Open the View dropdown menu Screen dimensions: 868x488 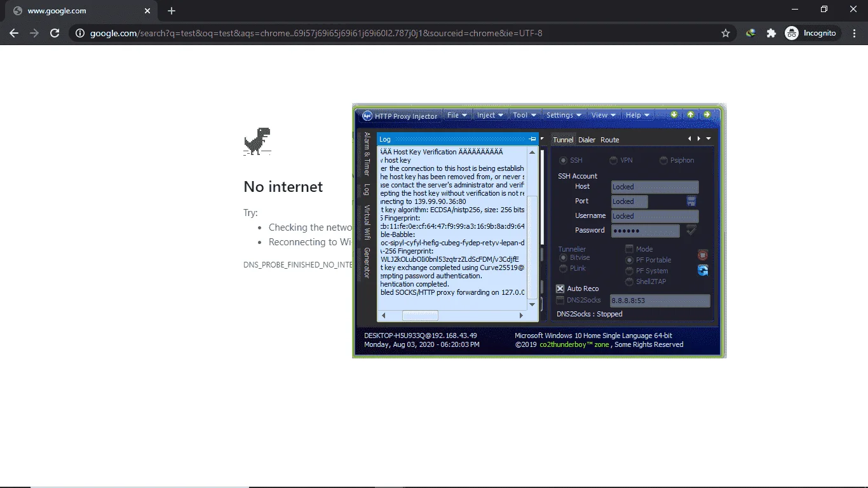coord(604,115)
